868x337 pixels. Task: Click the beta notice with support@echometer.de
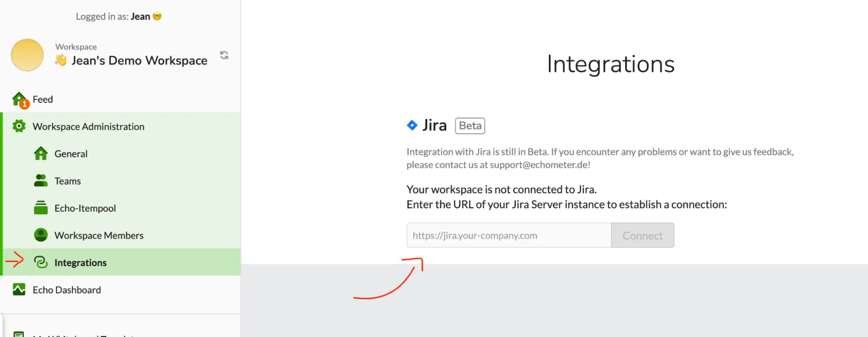point(600,158)
